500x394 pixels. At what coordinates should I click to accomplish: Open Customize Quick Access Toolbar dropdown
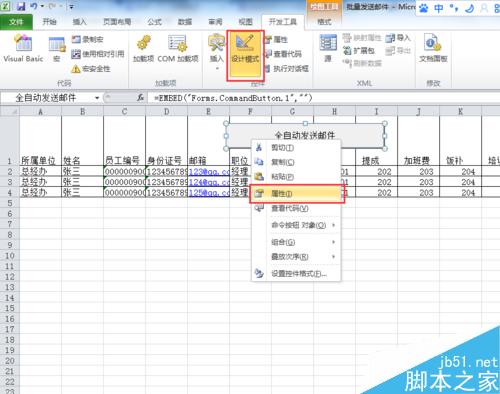pos(71,6)
